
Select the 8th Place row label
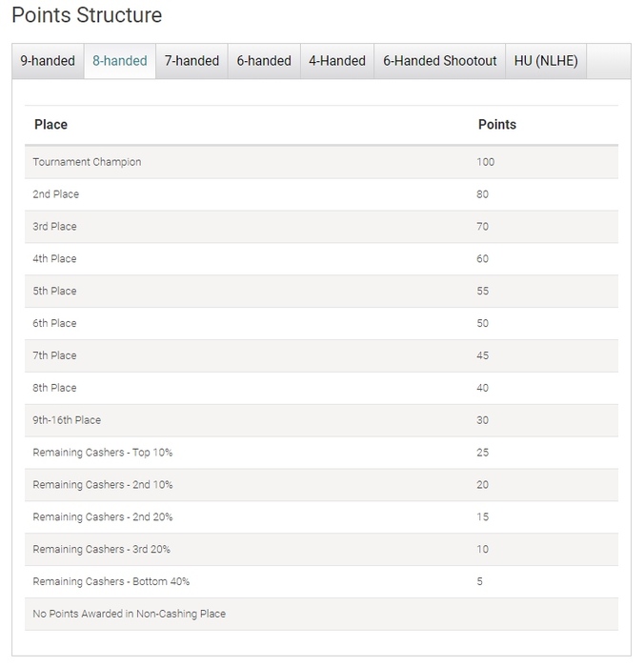(x=55, y=388)
